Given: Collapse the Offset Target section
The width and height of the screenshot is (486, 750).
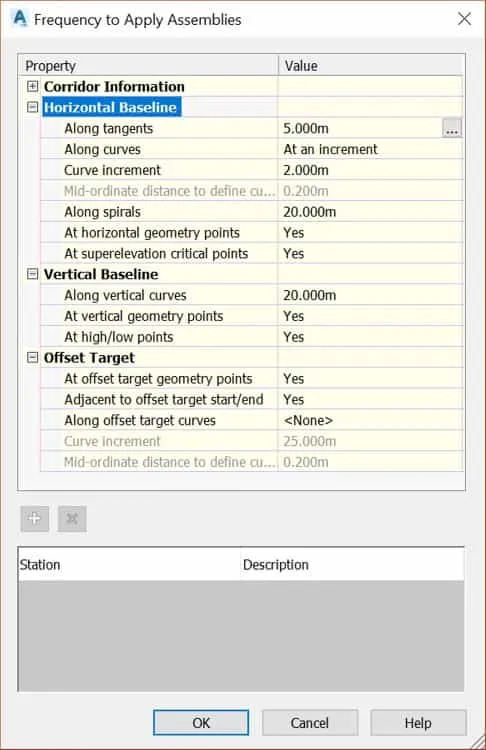Looking at the screenshot, I should [32, 357].
